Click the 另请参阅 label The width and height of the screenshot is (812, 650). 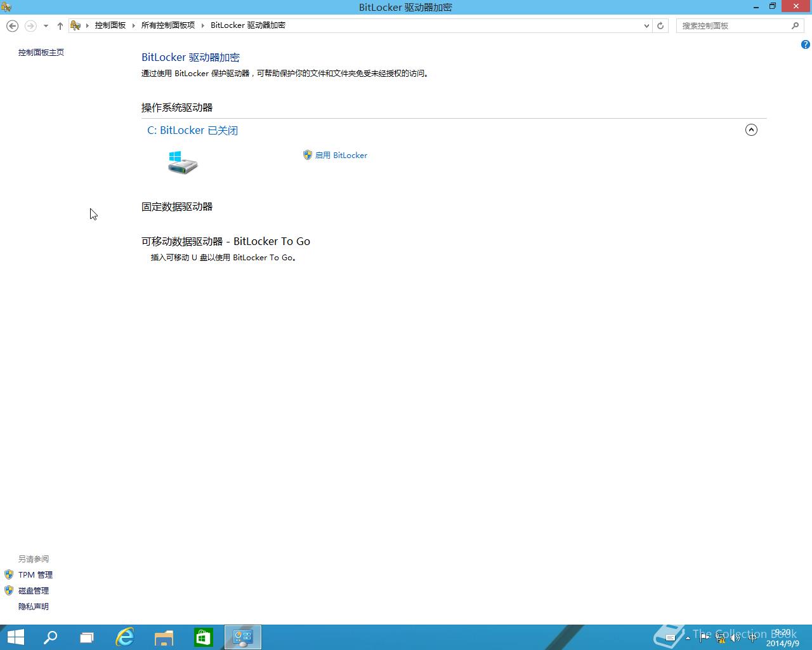point(34,559)
